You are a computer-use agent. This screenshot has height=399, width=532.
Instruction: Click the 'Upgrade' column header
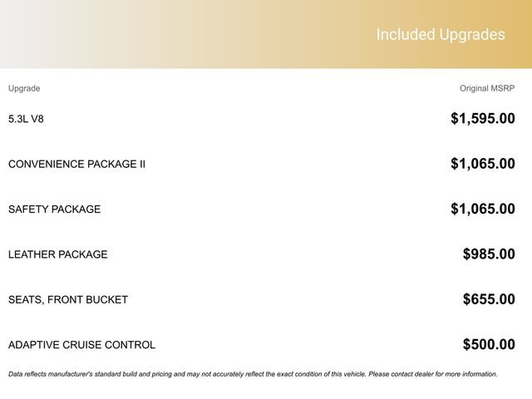click(24, 88)
